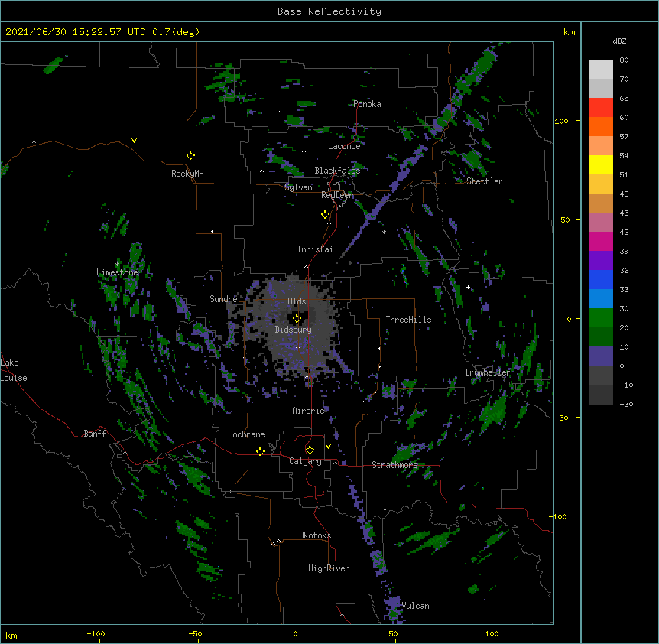Screen dimensions: 659x644
Task: Click the Ponoka city label
Action: coord(367,104)
